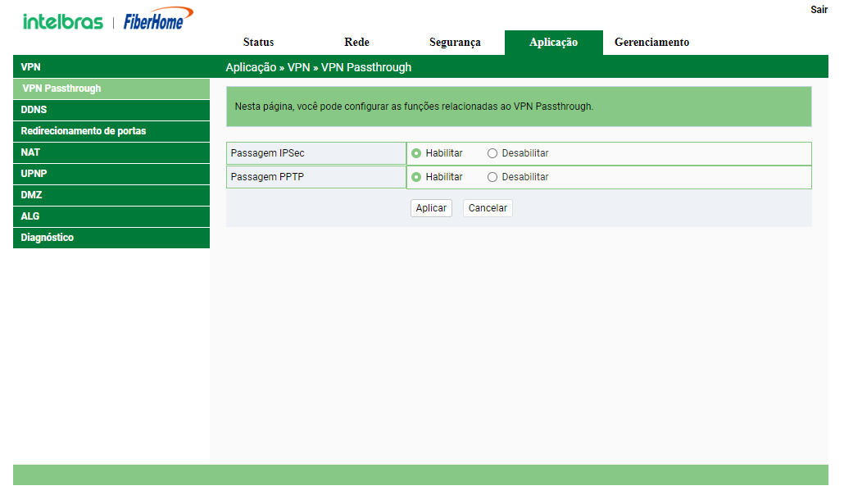Open the ALG sidebar item
Screen dimensions: 844x504
pos(111,216)
